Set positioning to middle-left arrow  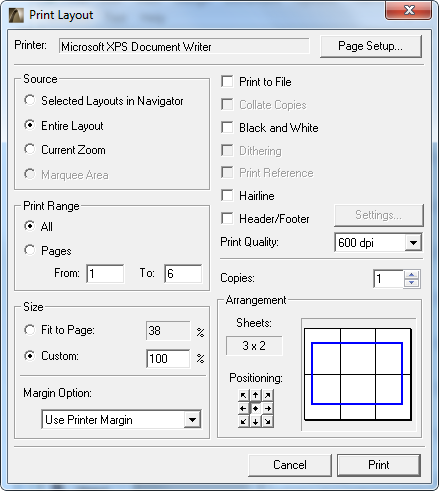pyautogui.click(x=244, y=408)
